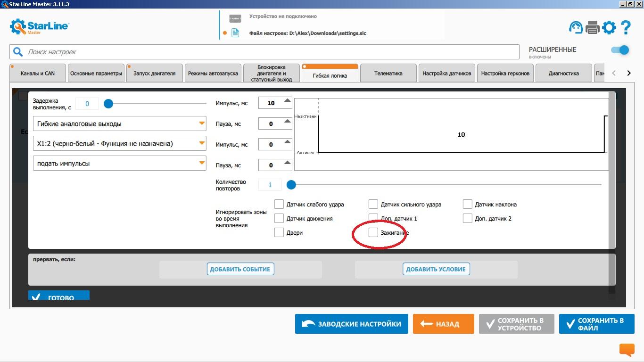644x362 pixels.
Task: Click the StarLine Master logo
Action: pyautogui.click(x=40, y=26)
